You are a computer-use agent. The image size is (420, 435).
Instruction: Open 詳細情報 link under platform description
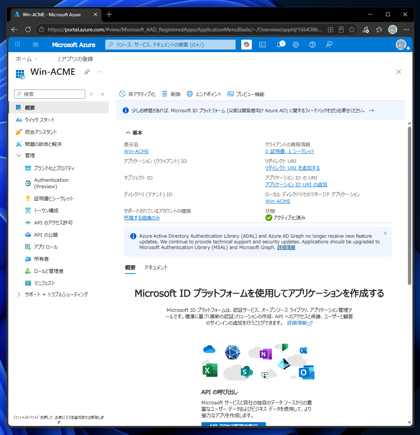300,323
